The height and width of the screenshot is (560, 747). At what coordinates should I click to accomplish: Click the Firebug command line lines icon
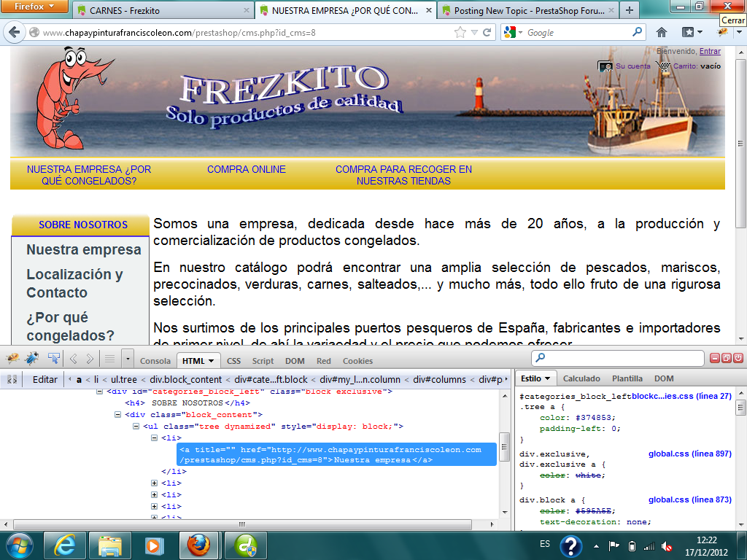pos(109,359)
